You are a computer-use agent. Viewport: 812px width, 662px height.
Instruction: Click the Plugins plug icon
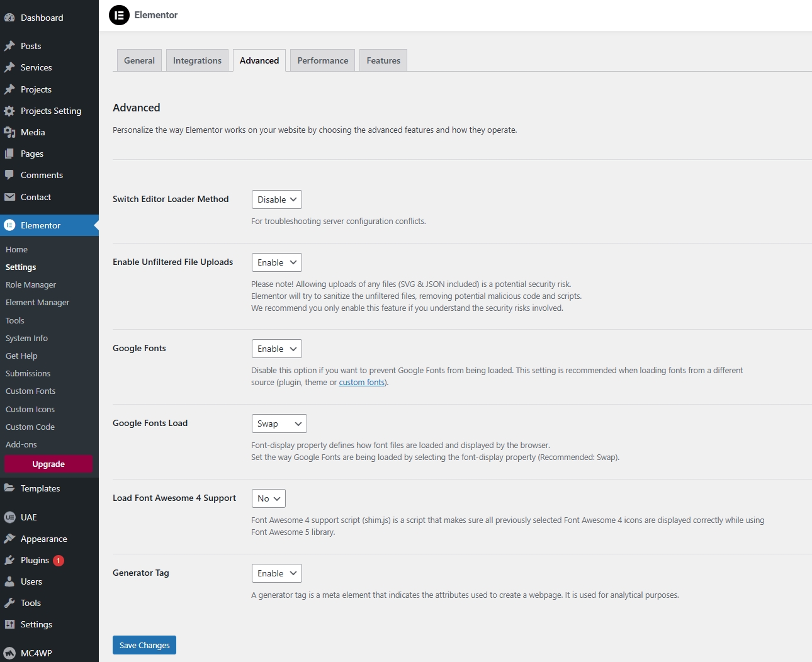pyautogui.click(x=9, y=560)
